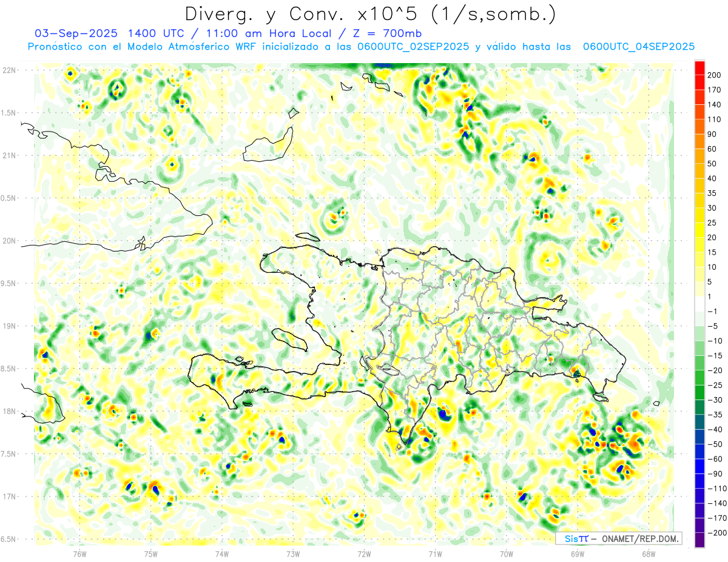Select the 6.5N latitude label

[x=8, y=539]
